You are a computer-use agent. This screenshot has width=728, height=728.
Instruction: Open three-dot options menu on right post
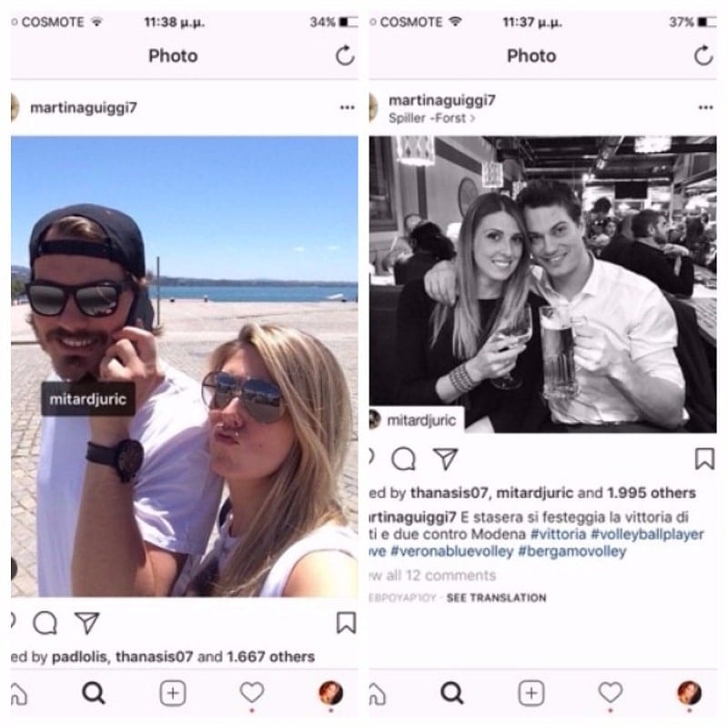click(x=706, y=107)
